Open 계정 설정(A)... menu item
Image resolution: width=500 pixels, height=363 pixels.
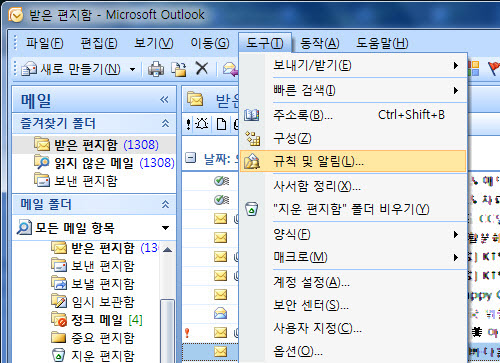[353, 282]
